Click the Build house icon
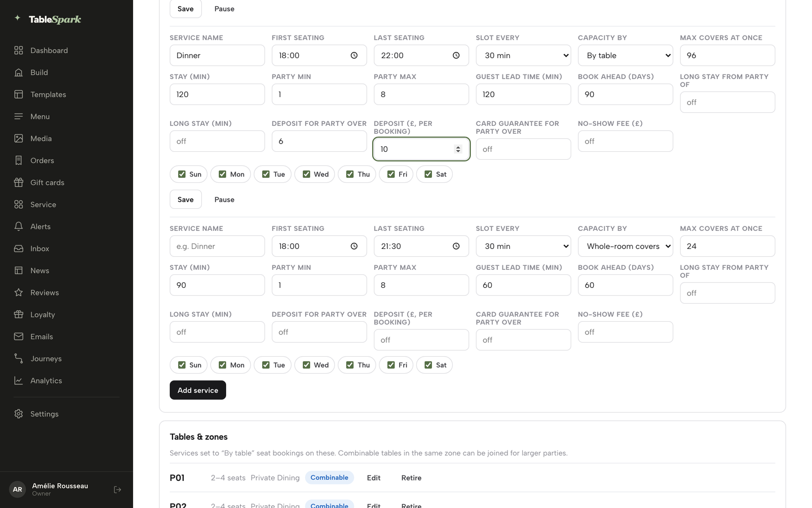Viewport: 812px width, 508px height. (19, 72)
